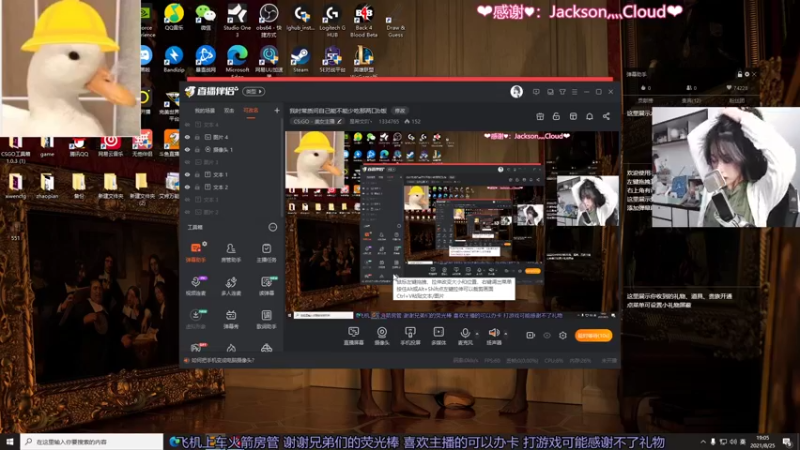The height and width of the screenshot is (450, 800).
Task: Open the 视频连麦 tool
Action: point(195,286)
